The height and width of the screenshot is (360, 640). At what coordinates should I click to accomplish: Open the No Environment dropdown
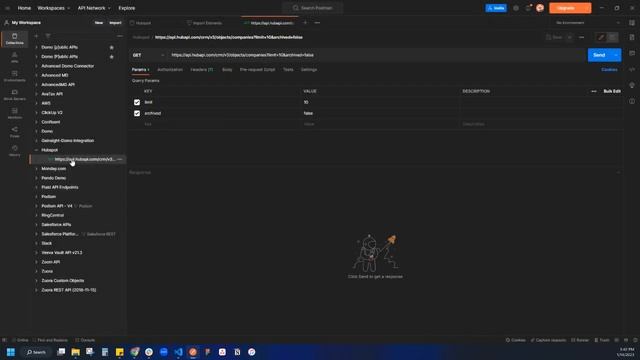point(588,23)
